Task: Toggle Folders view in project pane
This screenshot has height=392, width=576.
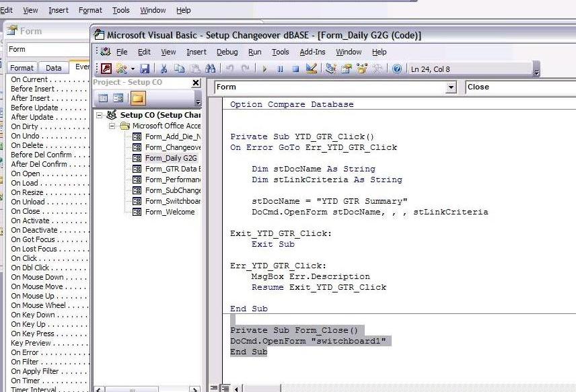Action: pyautogui.click(x=138, y=98)
